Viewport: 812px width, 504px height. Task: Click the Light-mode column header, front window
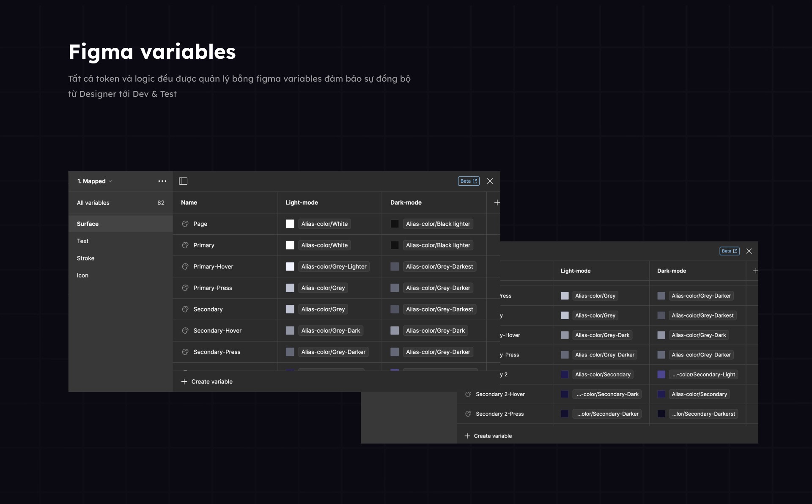[302, 203]
